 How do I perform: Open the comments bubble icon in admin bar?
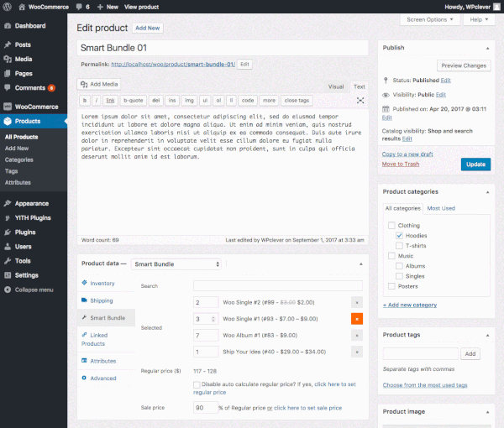click(79, 7)
